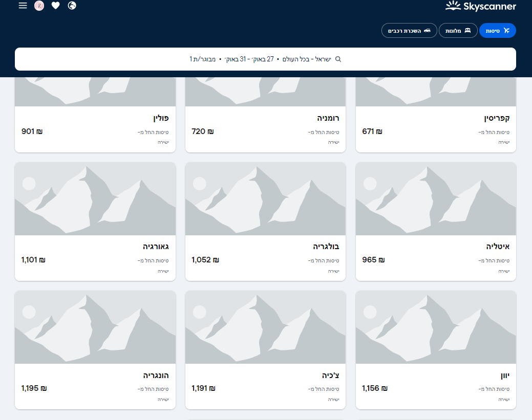Viewport: 532px width, 420px height.
Task: Select the טיסות flights tab
Action: 497,31
